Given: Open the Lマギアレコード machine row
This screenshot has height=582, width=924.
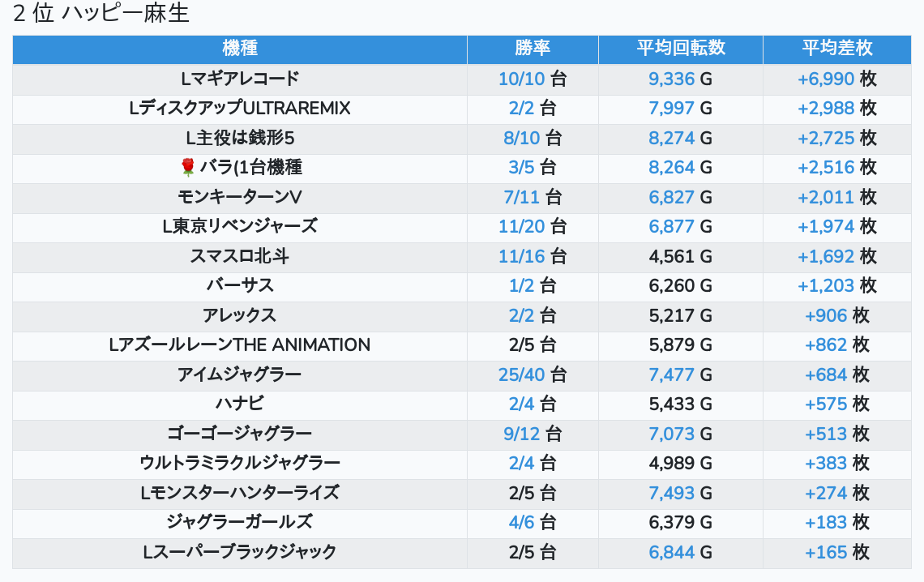Looking at the screenshot, I should coord(240,79).
